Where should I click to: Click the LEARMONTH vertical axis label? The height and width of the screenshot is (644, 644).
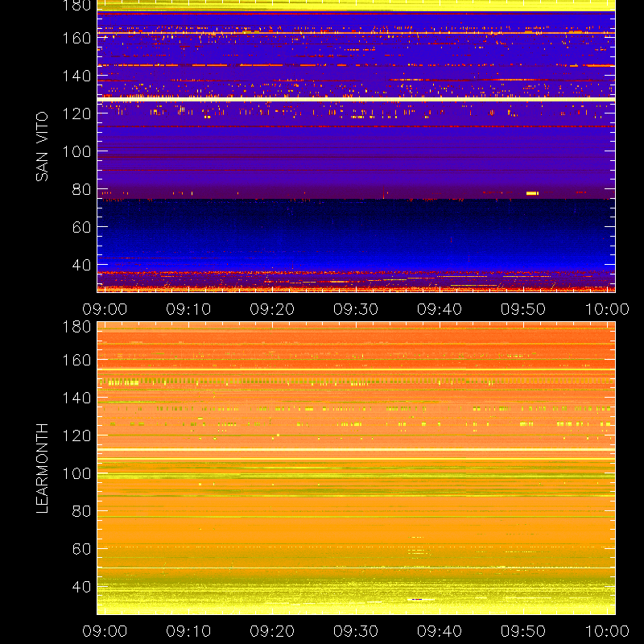click(42, 469)
